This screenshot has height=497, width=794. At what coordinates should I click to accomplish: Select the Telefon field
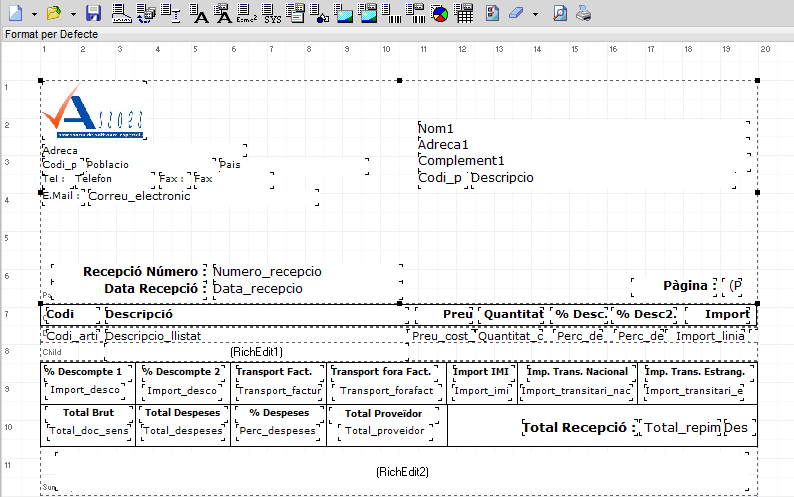pos(114,178)
